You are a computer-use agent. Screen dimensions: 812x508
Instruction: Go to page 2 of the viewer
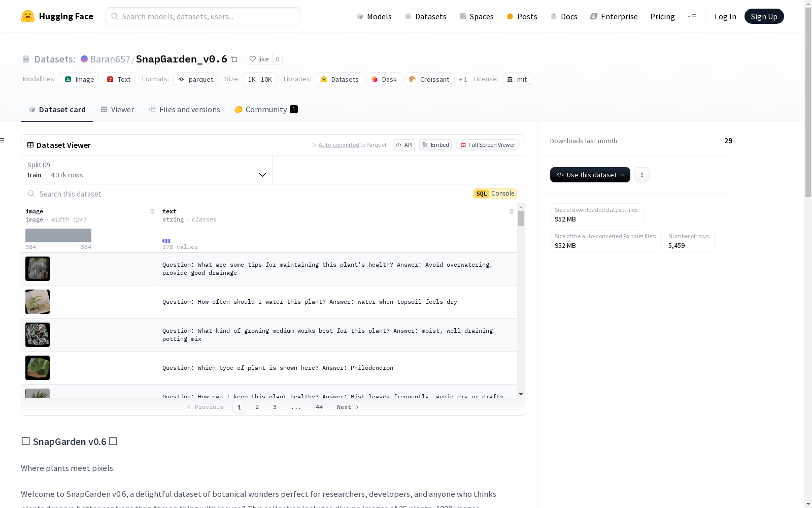[257, 407]
